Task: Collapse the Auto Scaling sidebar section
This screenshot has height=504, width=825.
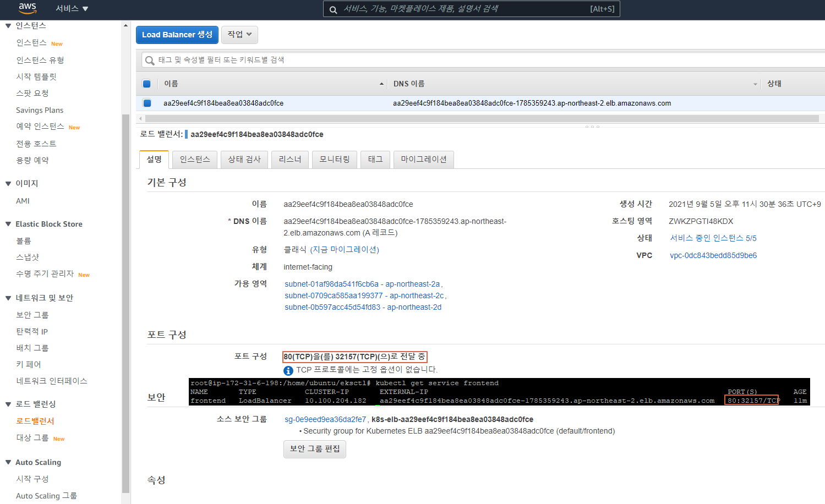Action: click(8, 463)
